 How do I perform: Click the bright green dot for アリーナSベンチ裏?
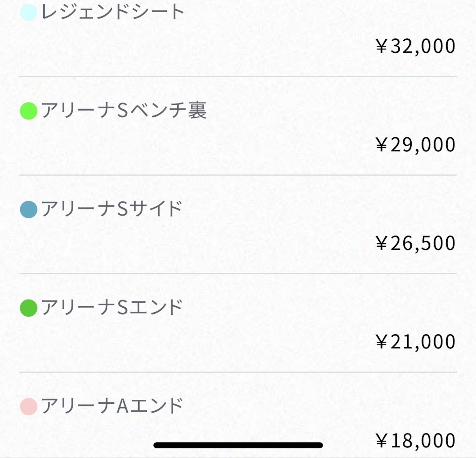coord(28,111)
